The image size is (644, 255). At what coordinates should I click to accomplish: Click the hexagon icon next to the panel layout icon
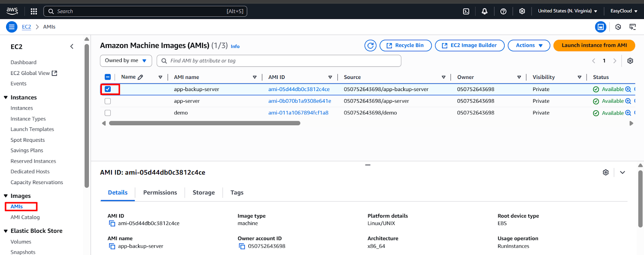tap(618, 27)
